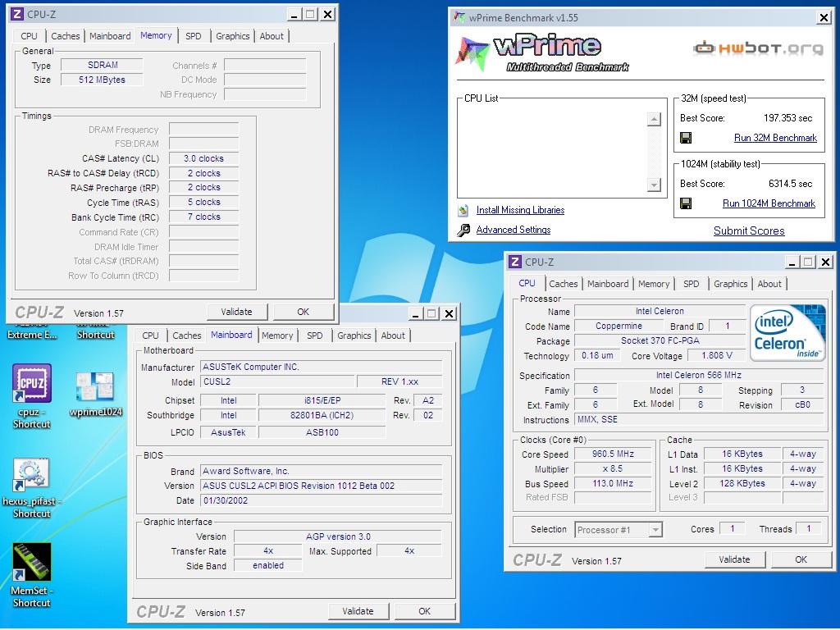This screenshot has height=630, width=840.
Task: Click the Core Speed 960.5 MHz value
Action: [x=614, y=454]
